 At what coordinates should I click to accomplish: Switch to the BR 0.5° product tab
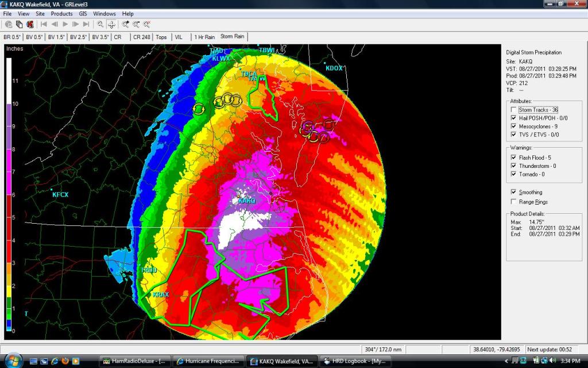pos(12,37)
